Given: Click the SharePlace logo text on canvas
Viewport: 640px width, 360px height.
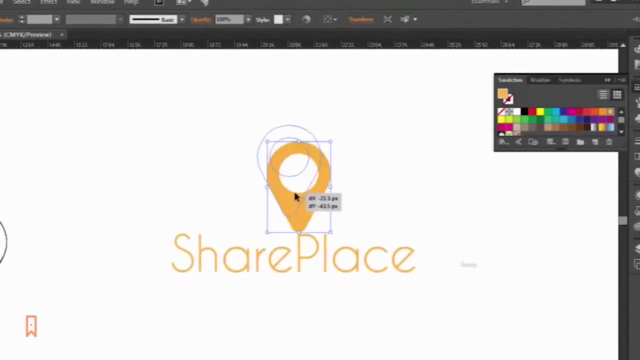Looking at the screenshot, I should (293, 254).
